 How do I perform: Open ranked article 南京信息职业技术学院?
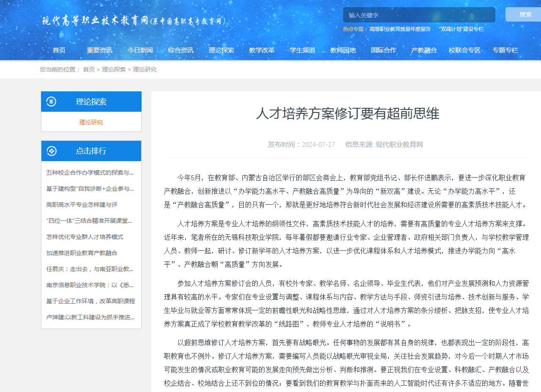coord(90,285)
